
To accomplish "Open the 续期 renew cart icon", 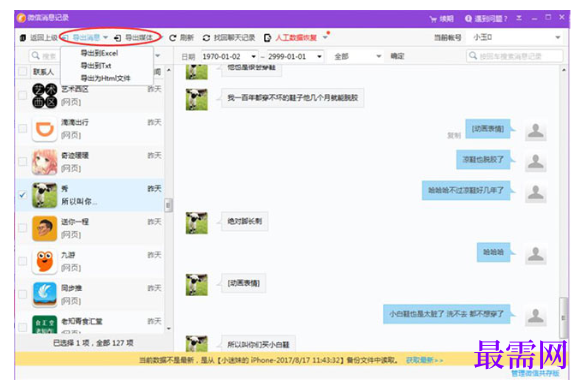I will click(x=433, y=19).
